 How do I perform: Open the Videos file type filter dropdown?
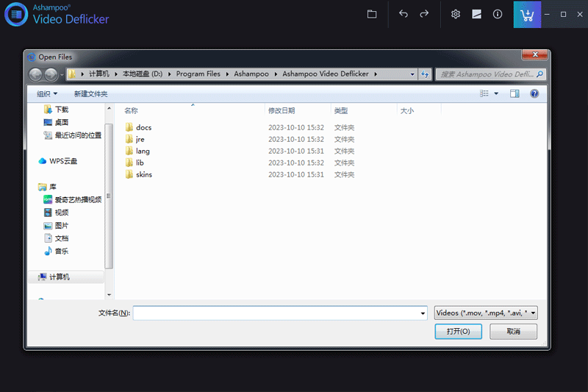pos(486,313)
